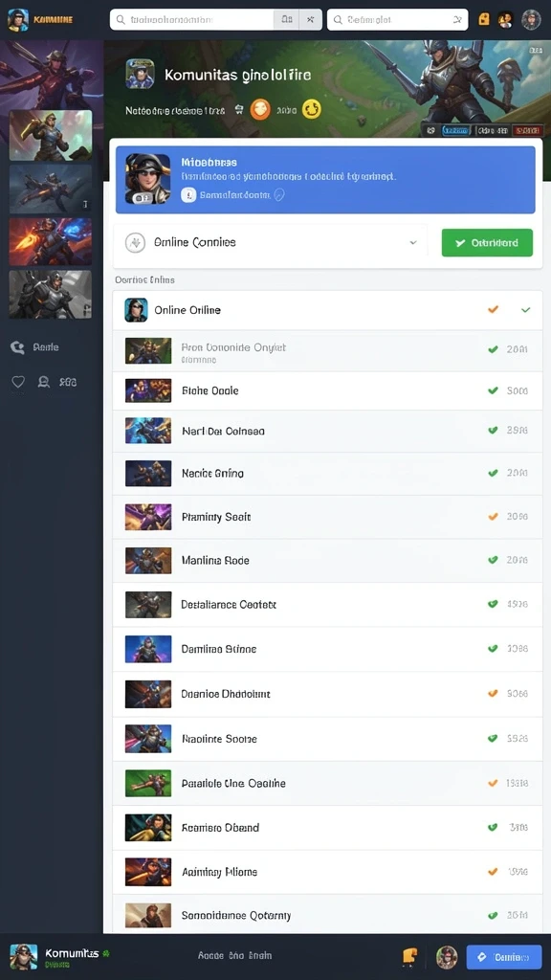Click the heart icon in left sidebar
The image size is (551, 980).
pos(18,381)
